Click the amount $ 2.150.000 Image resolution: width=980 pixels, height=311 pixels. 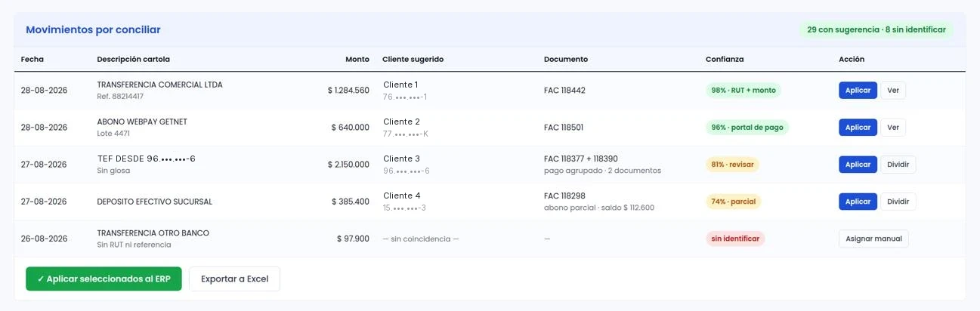point(348,165)
